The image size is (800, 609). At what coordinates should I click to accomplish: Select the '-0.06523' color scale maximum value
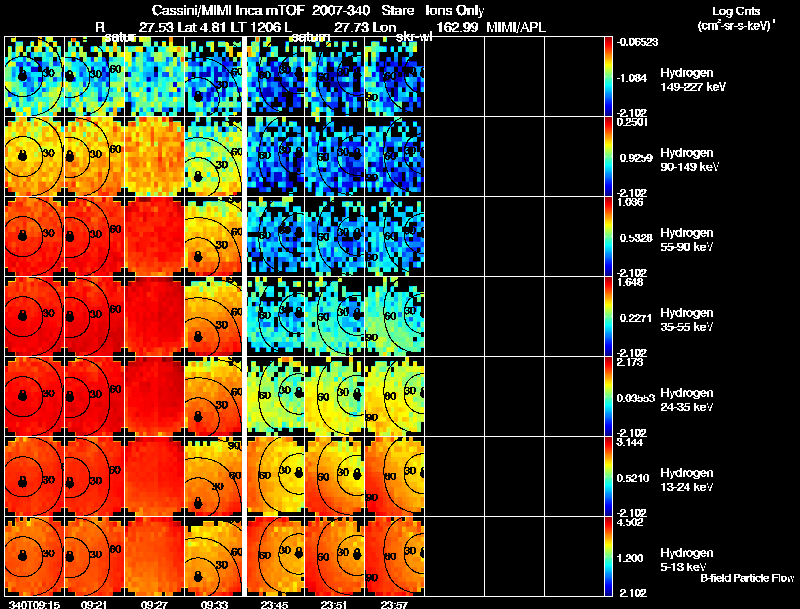pos(637,42)
